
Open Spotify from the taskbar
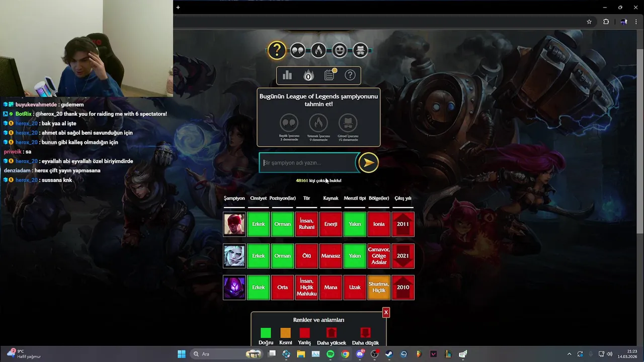coord(331,354)
